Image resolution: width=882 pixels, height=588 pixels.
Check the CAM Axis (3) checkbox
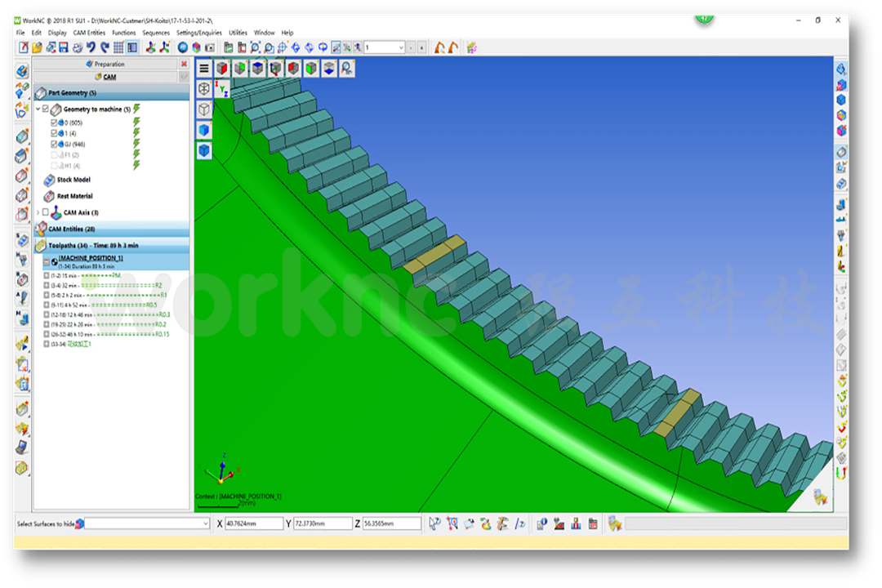pos(46,212)
